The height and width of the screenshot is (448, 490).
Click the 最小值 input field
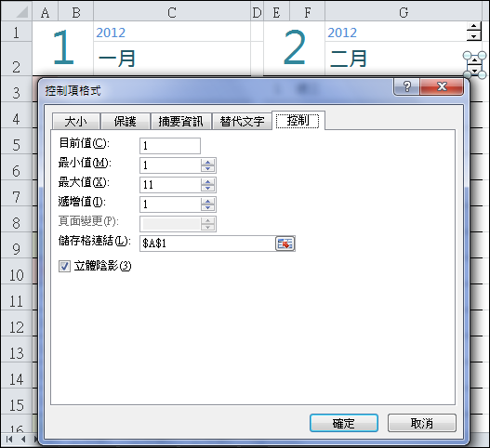coord(170,165)
